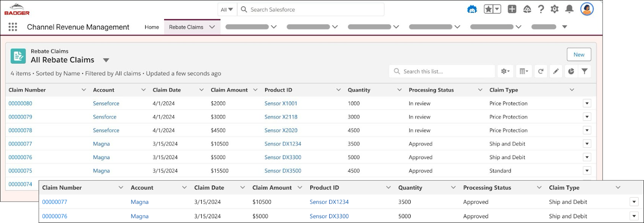Open the App Launcher grid icon
644x223 pixels.
click(x=12, y=27)
